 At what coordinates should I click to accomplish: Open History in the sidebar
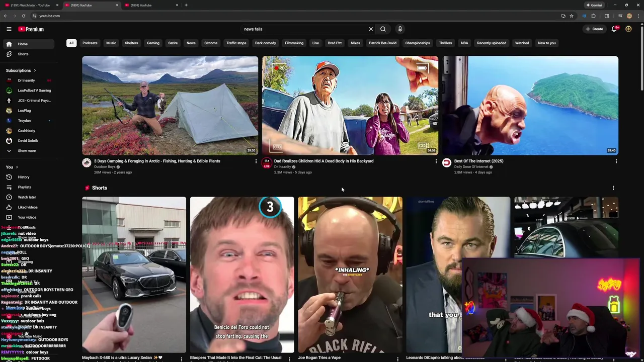(29, 177)
